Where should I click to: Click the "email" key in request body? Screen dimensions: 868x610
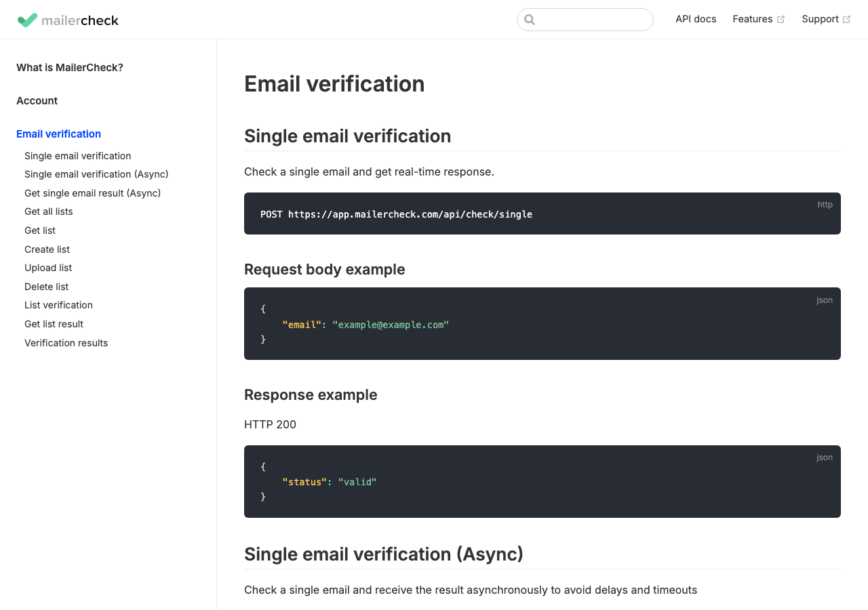[x=302, y=325]
